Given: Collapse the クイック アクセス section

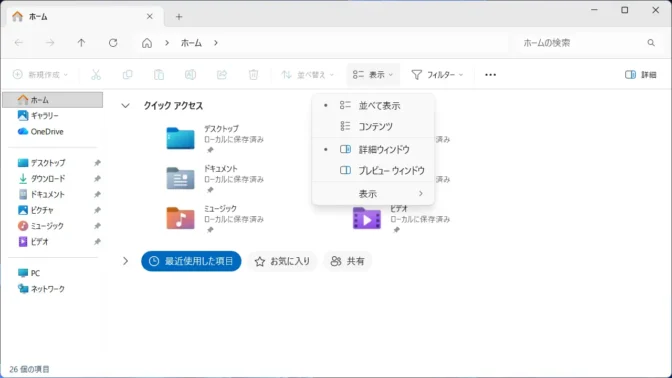Looking at the screenshot, I should click(125, 105).
